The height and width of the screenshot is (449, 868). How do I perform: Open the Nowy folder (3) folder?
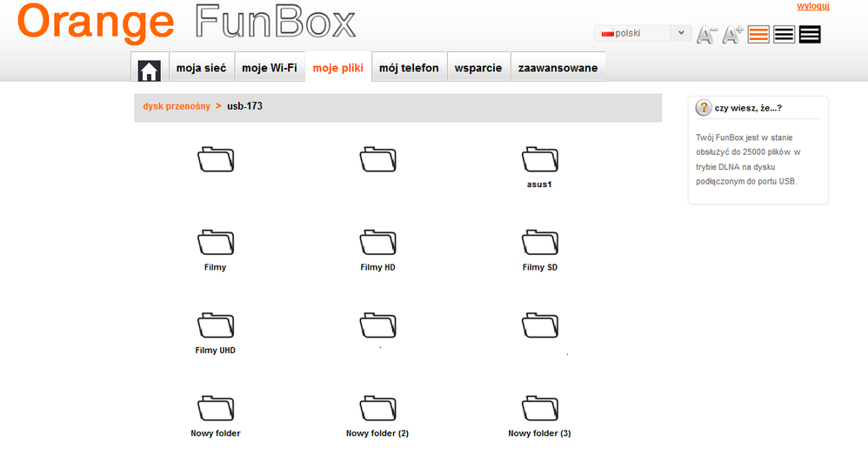tap(539, 408)
